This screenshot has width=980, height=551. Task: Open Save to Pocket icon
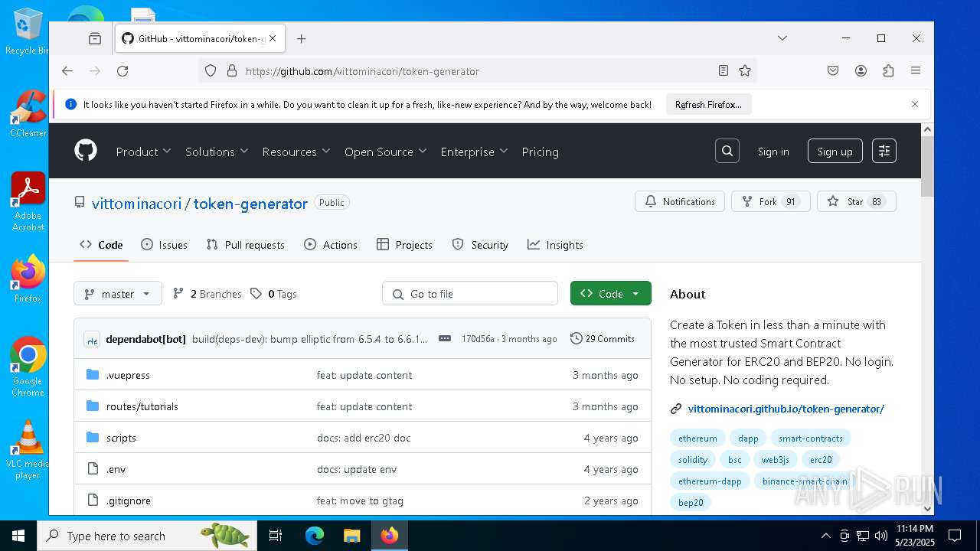pos(833,71)
